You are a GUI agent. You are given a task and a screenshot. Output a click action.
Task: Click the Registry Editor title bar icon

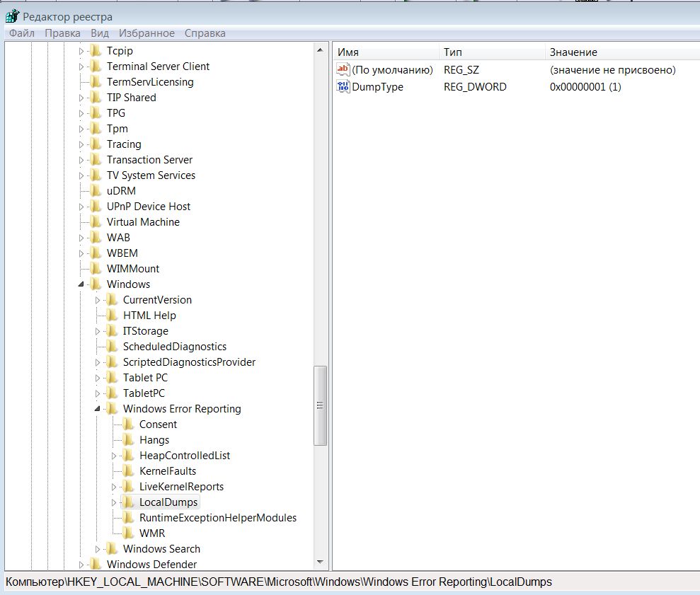(x=12, y=16)
